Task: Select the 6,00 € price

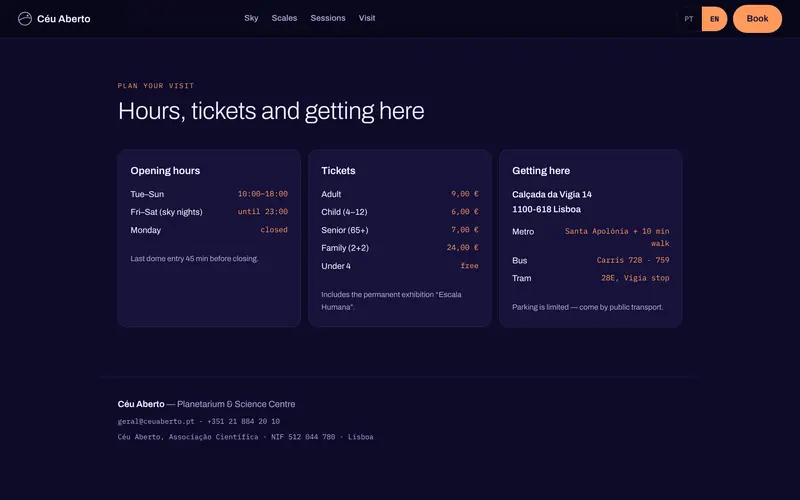Action: coord(465,212)
